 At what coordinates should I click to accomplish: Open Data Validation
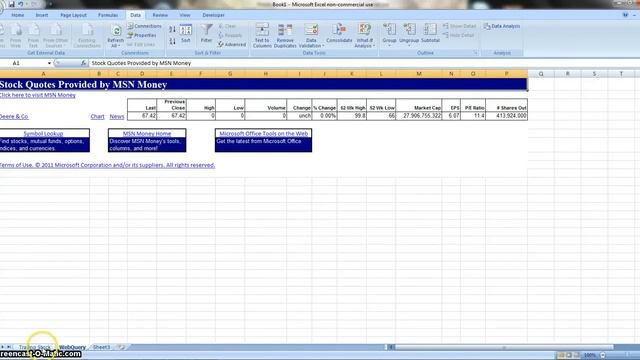(311, 36)
